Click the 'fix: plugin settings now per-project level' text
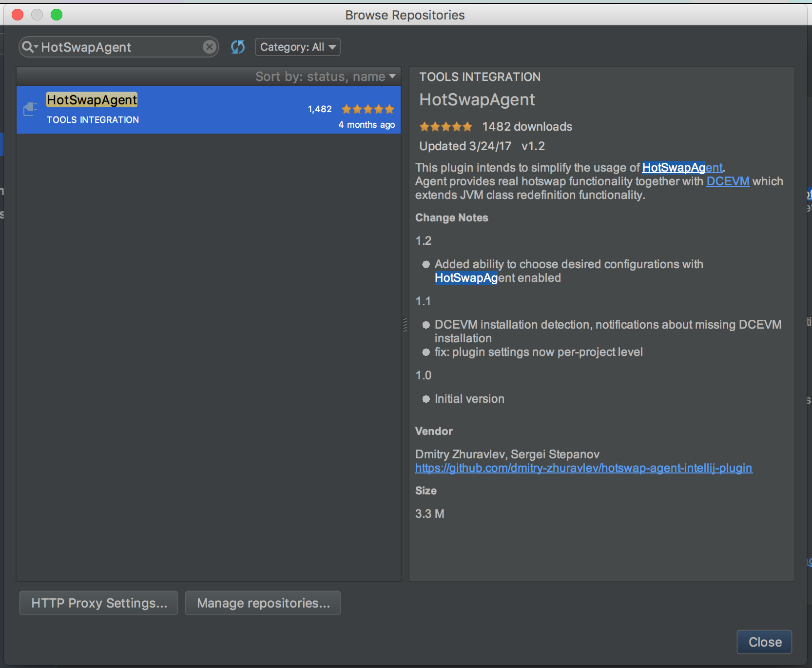 (x=539, y=352)
